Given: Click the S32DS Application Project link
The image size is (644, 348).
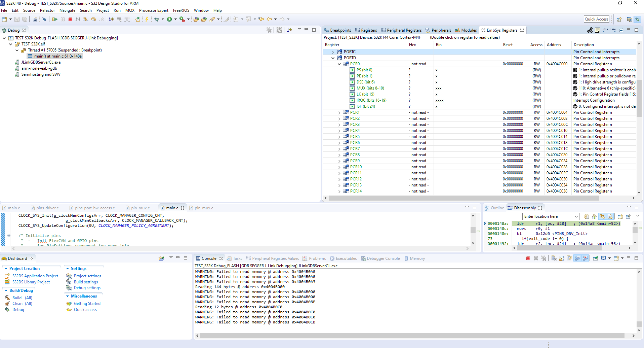Looking at the screenshot, I should pyautogui.click(x=35, y=276).
